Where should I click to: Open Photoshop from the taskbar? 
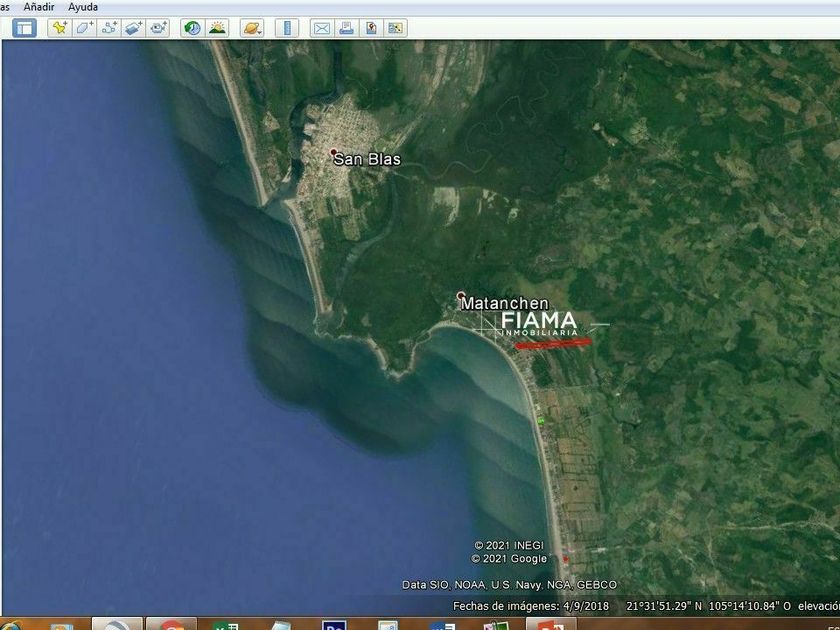tap(334, 625)
